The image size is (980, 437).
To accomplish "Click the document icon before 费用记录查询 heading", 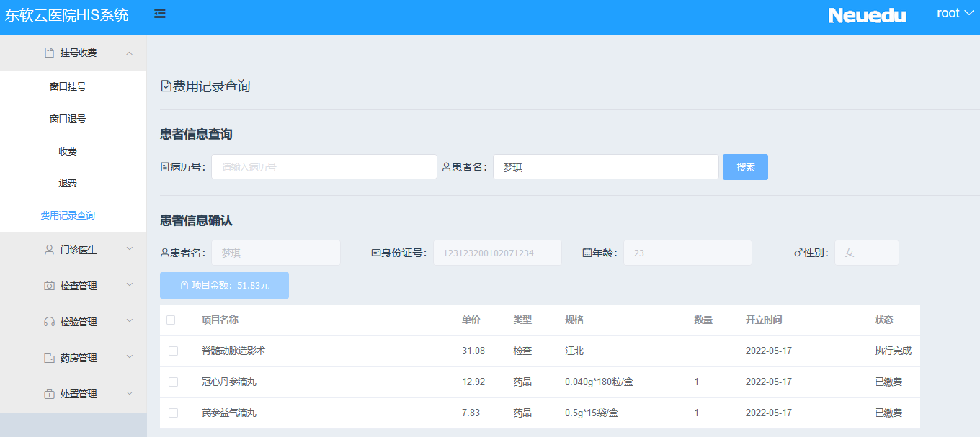I will click(x=166, y=86).
